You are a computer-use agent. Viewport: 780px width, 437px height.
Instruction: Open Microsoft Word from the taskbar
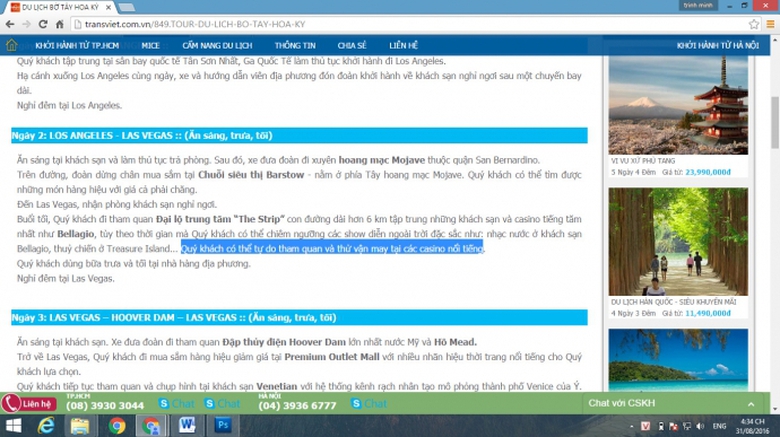pos(186,426)
